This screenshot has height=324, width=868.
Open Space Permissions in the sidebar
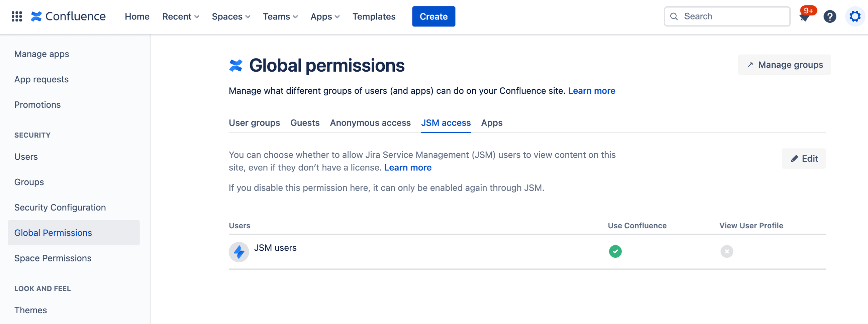(53, 258)
